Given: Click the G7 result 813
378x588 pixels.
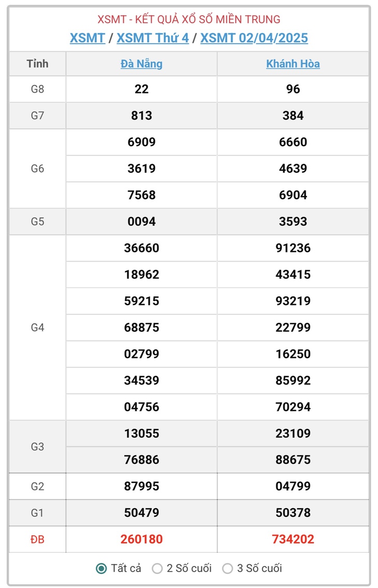Looking at the screenshot, I should coord(141,116).
